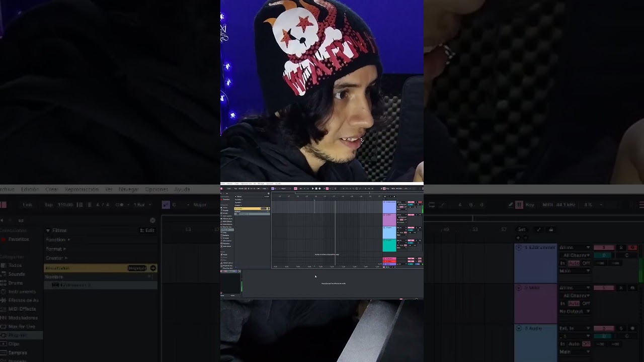Select Samples category in the browser
Screen dimensions: 644x362
(x=225, y=235)
